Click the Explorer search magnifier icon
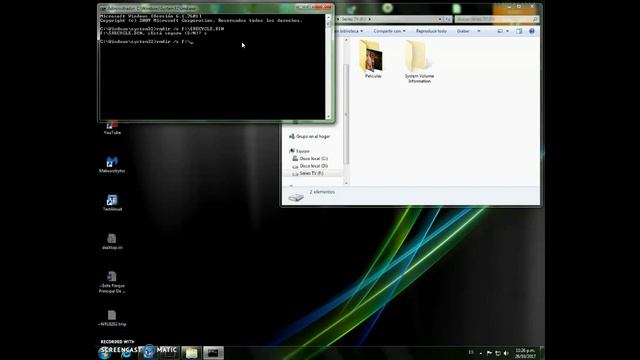640x360 pixels. [535, 19]
